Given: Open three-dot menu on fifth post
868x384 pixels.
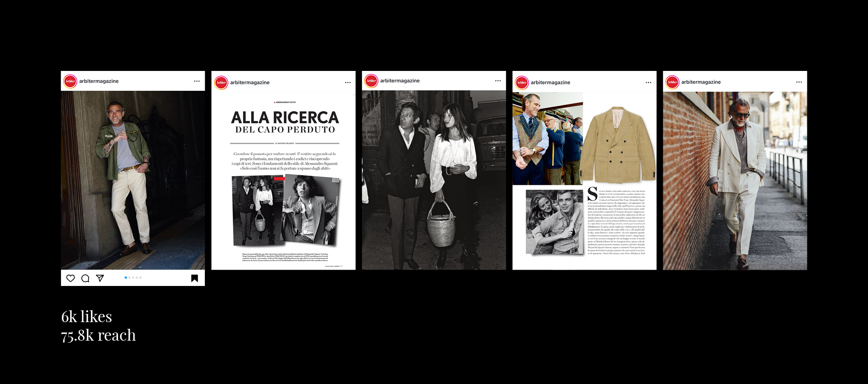Looking at the screenshot, I should pyautogui.click(x=799, y=82).
